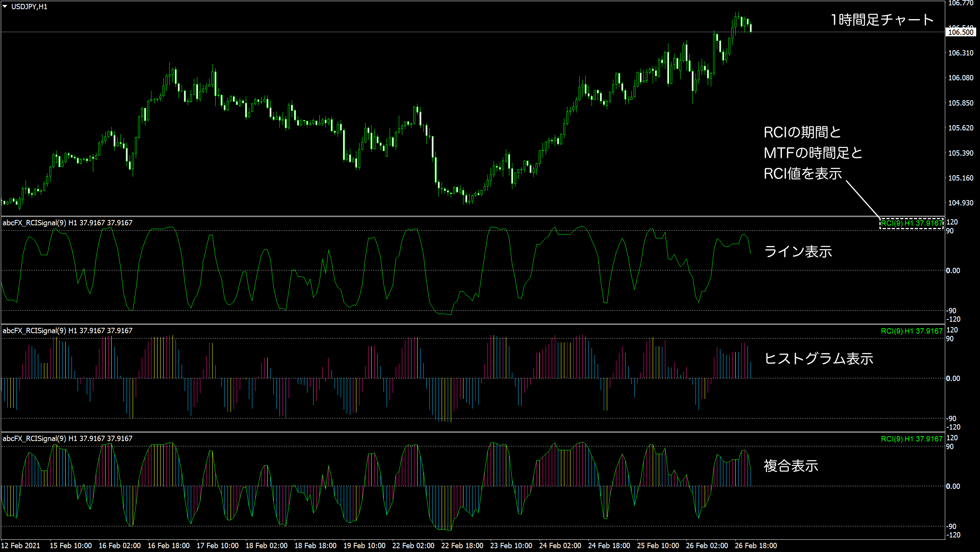Image resolution: width=980 pixels, height=552 pixels.
Task: Expand the chart dropdown arrow beside USDJPY,H1
Action: click(x=5, y=6)
